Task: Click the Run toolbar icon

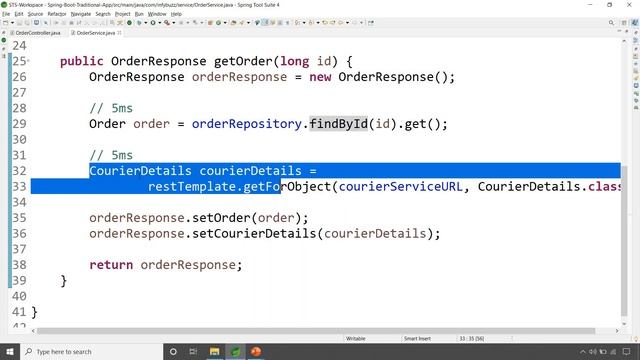Action: 153,22
